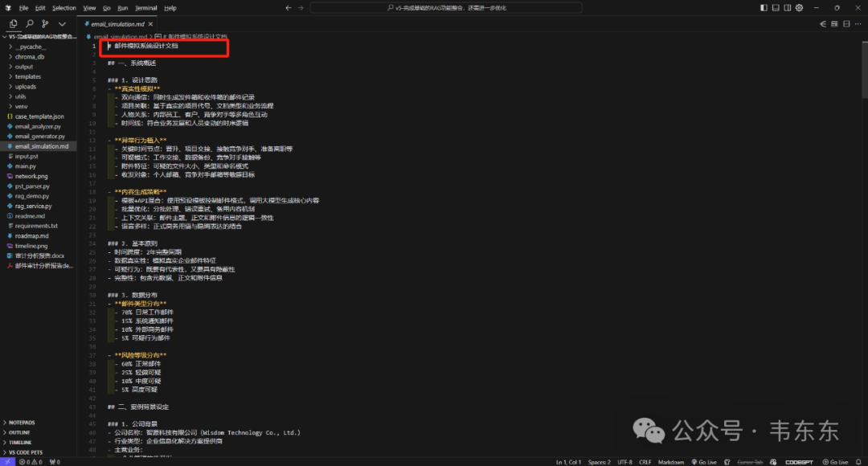
Task: Open rag_service.py file
Action: [x=39, y=206]
